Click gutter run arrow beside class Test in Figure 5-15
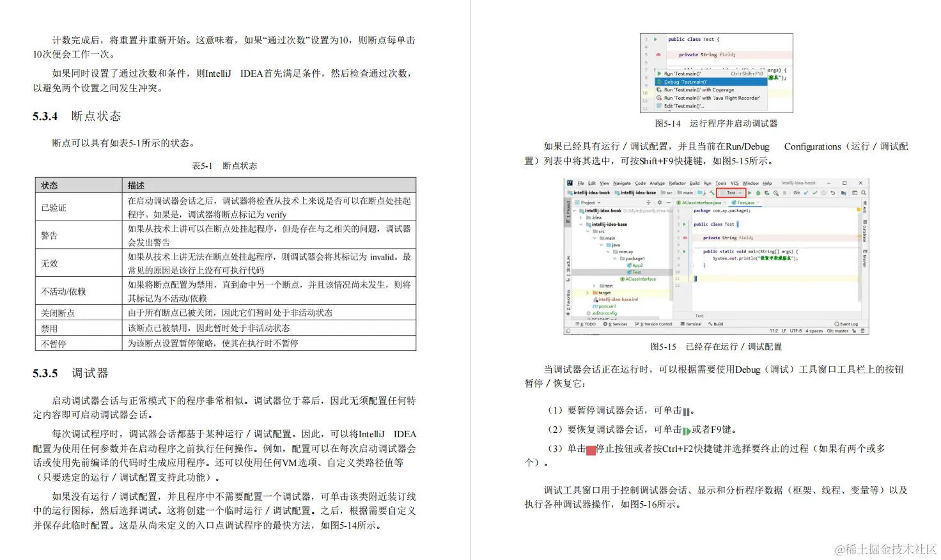 684,224
